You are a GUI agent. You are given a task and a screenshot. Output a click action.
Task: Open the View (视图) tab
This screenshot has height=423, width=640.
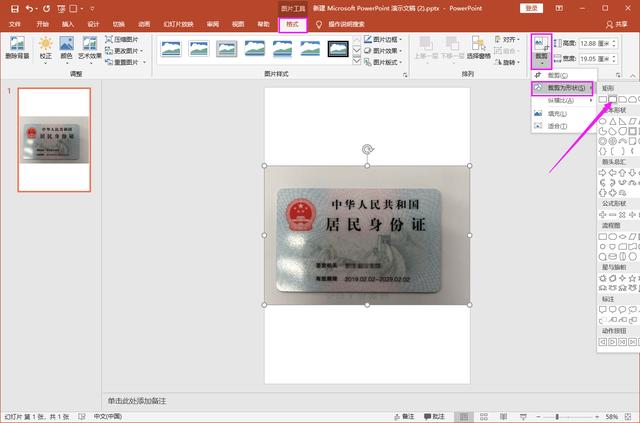pos(238,24)
